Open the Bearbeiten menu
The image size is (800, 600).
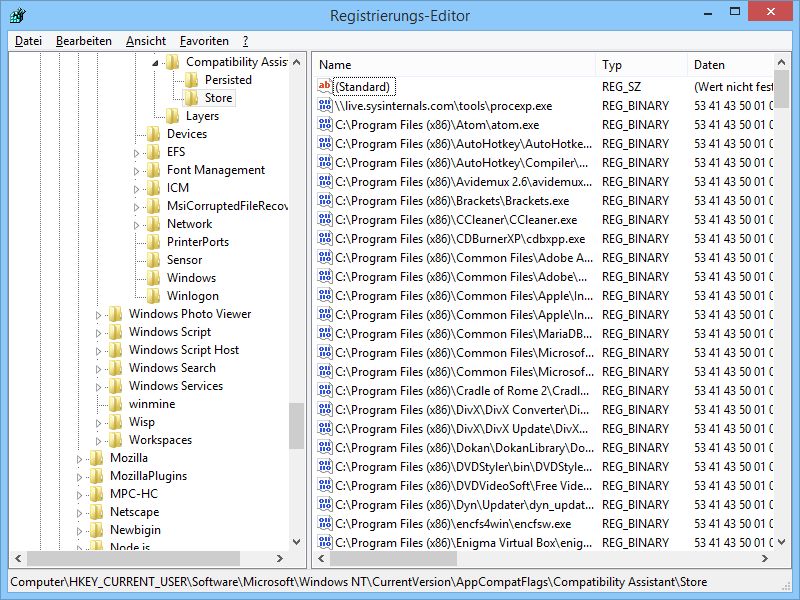pyautogui.click(x=84, y=41)
